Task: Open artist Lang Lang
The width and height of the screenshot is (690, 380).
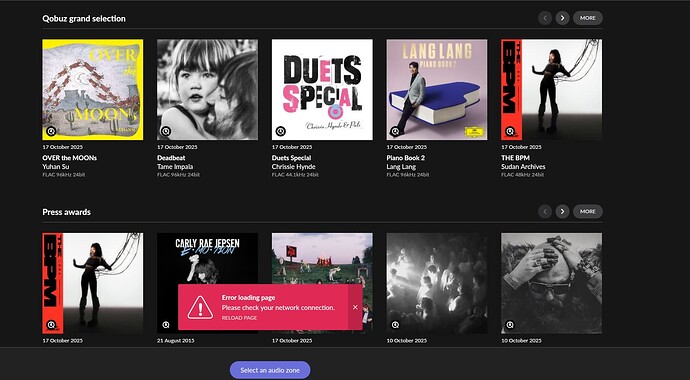Action: pos(401,167)
